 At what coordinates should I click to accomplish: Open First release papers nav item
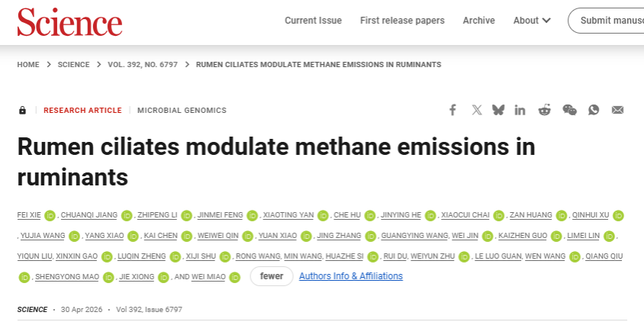pos(402,21)
